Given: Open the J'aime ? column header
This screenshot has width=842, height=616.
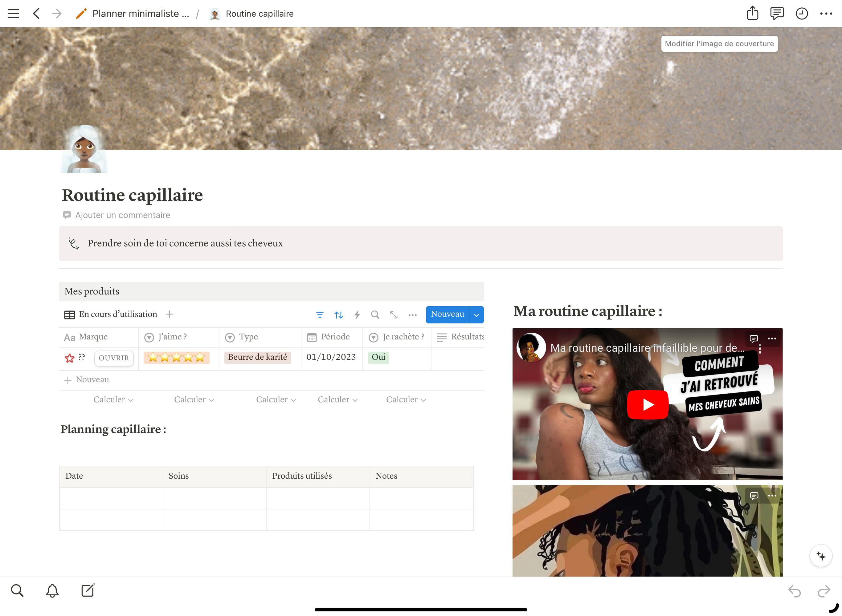Looking at the screenshot, I should (179, 337).
